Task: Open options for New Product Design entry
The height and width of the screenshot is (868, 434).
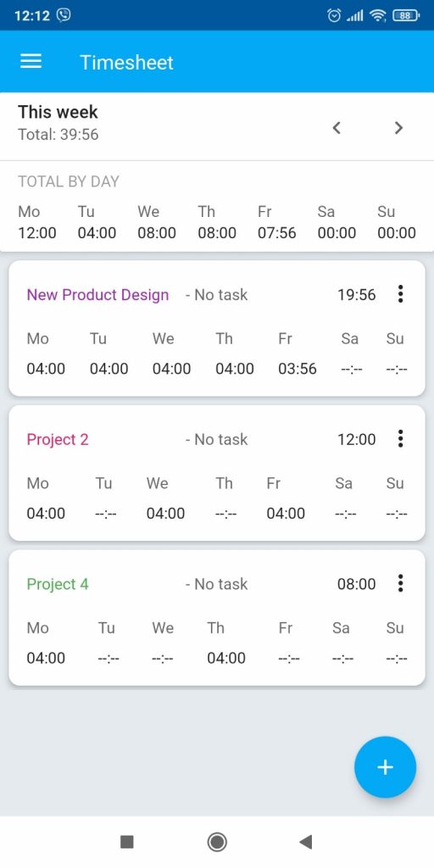Action: (x=400, y=294)
